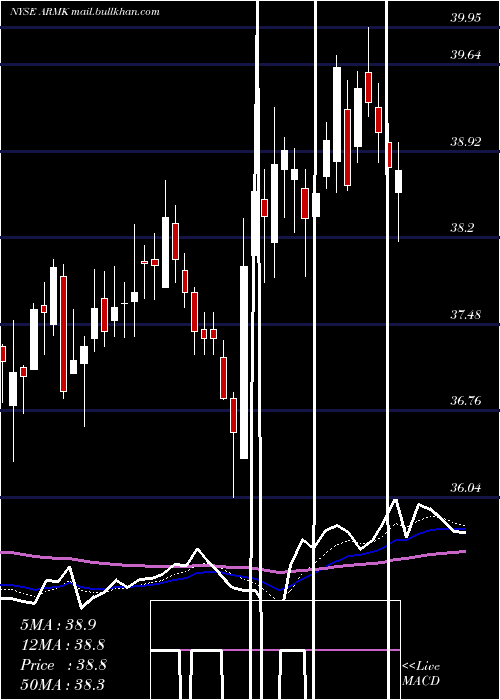Image resolution: width=500 pixels, height=700 pixels.
Task: Click the 12MA : 38.8 readout
Action: click(x=63, y=645)
